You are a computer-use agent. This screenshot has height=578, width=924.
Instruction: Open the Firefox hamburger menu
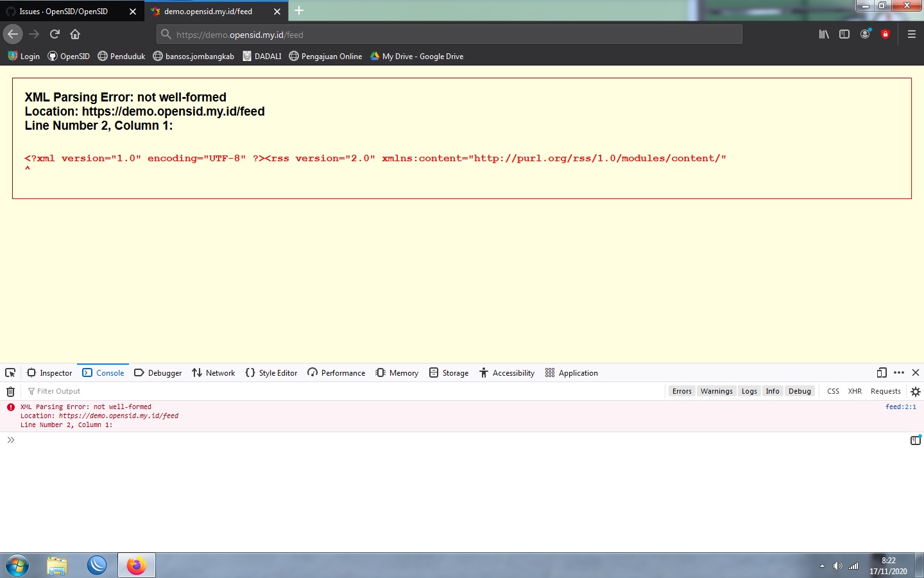coord(911,34)
